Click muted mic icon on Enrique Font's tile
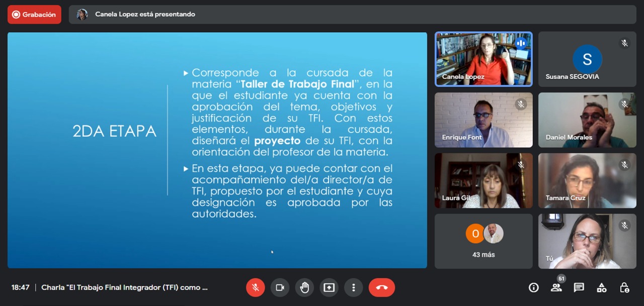644x306 pixels. [x=521, y=104]
